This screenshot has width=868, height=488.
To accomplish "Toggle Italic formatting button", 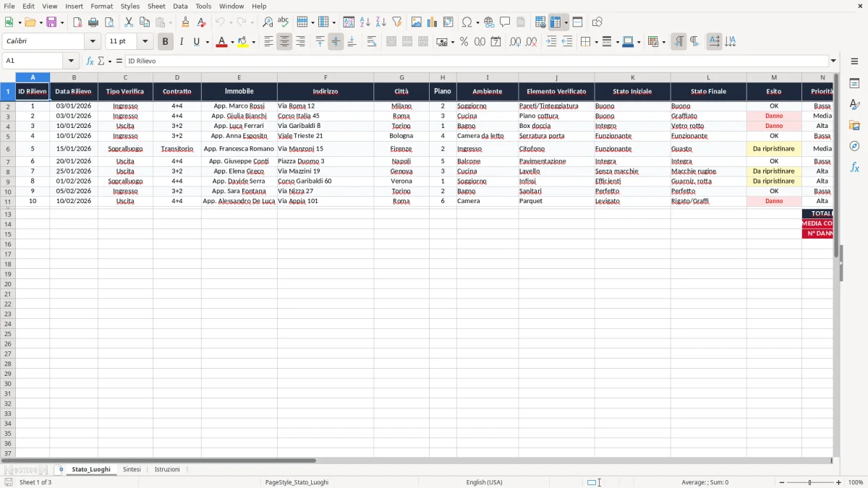I will tap(181, 42).
